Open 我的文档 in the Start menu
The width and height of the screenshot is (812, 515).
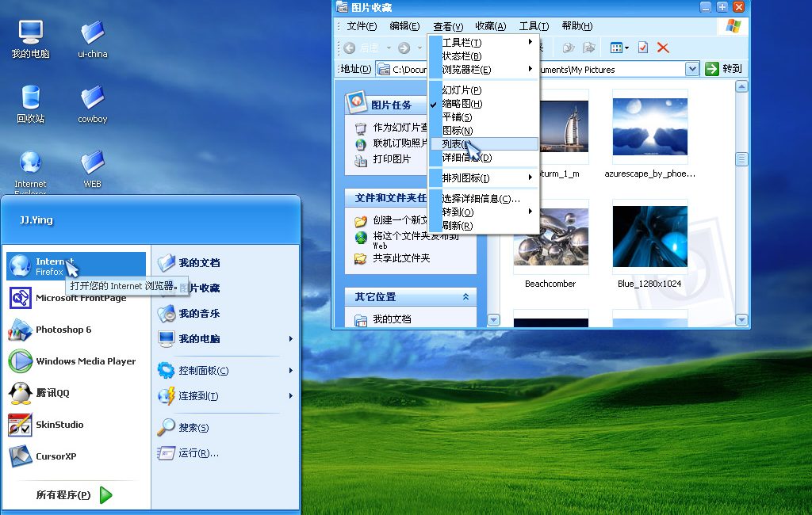(189, 262)
